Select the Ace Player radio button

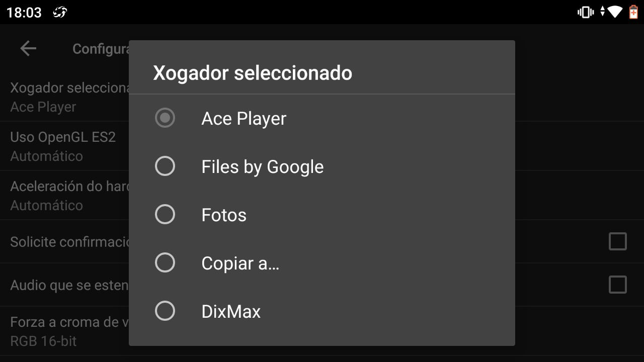pyautogui.click(x=165, y=118)
